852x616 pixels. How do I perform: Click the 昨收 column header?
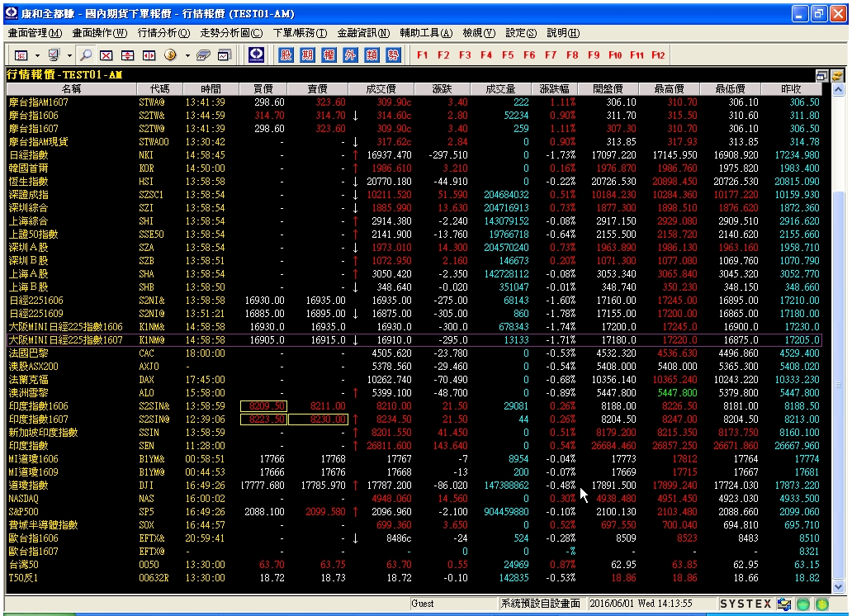[791, 88]
